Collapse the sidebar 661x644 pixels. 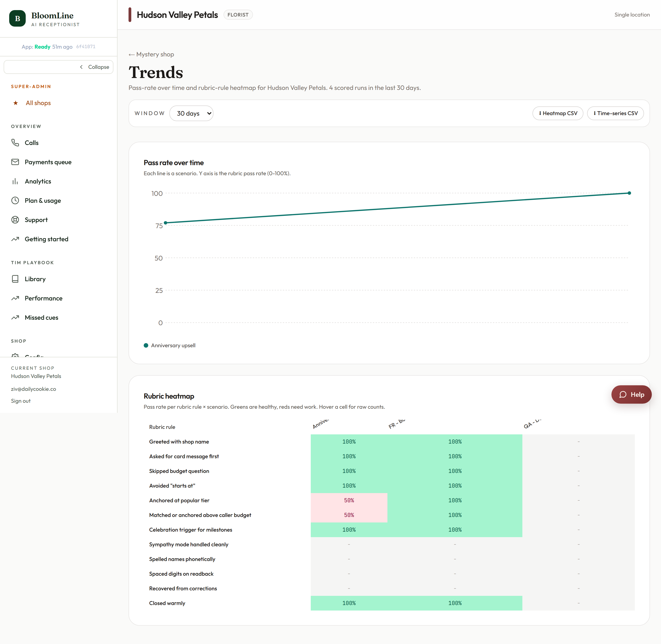tap(59, 67)
